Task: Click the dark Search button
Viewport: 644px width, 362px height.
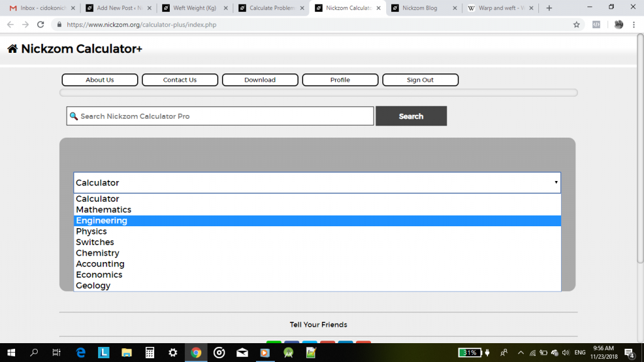Action: click(411, 116)
